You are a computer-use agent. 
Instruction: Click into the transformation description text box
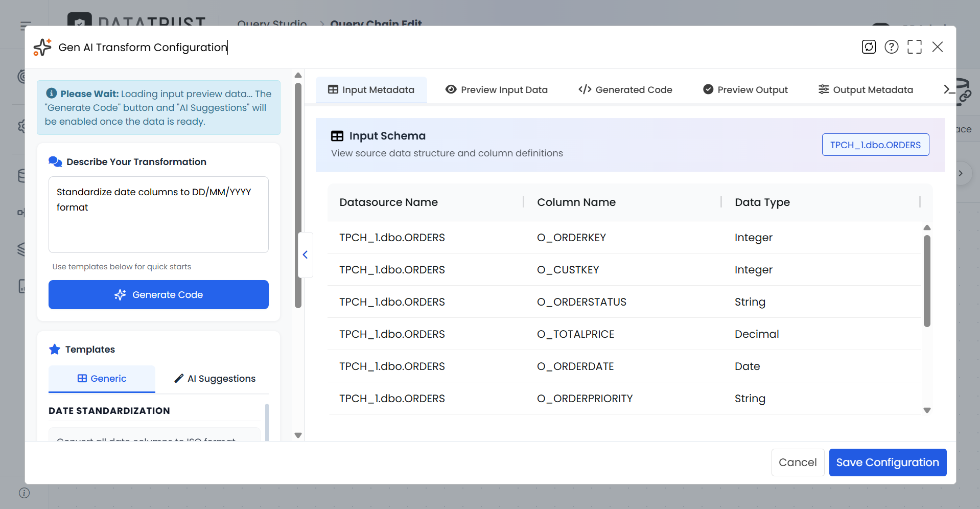pos(158,215)
